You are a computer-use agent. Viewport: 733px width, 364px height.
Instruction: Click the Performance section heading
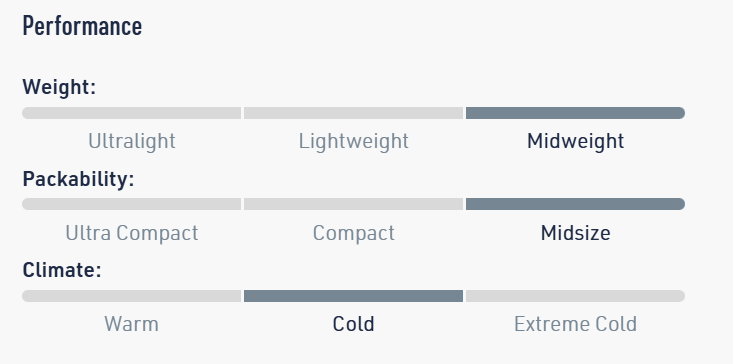pos(82,26)
